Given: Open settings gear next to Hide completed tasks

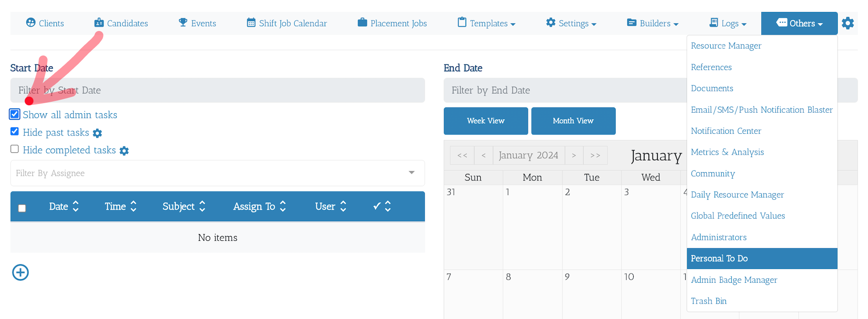Looking at the screenshot, I should point(124,151).
